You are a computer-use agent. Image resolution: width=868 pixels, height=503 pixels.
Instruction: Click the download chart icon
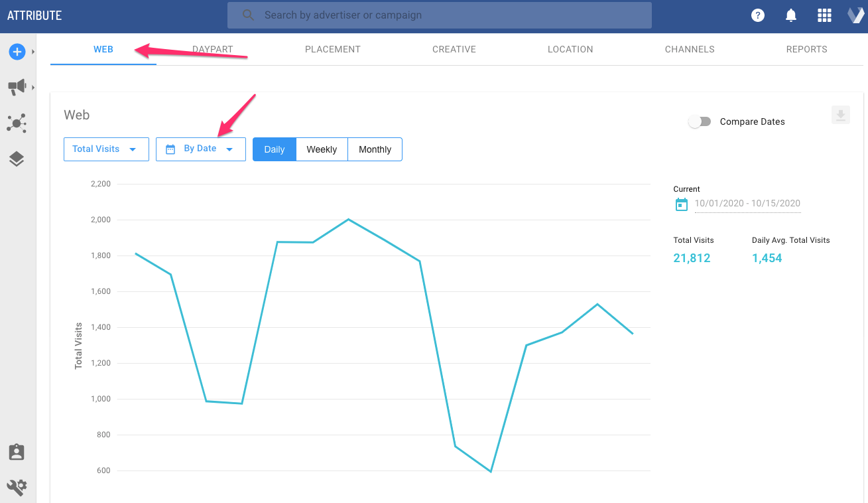[x=840, y=115]
